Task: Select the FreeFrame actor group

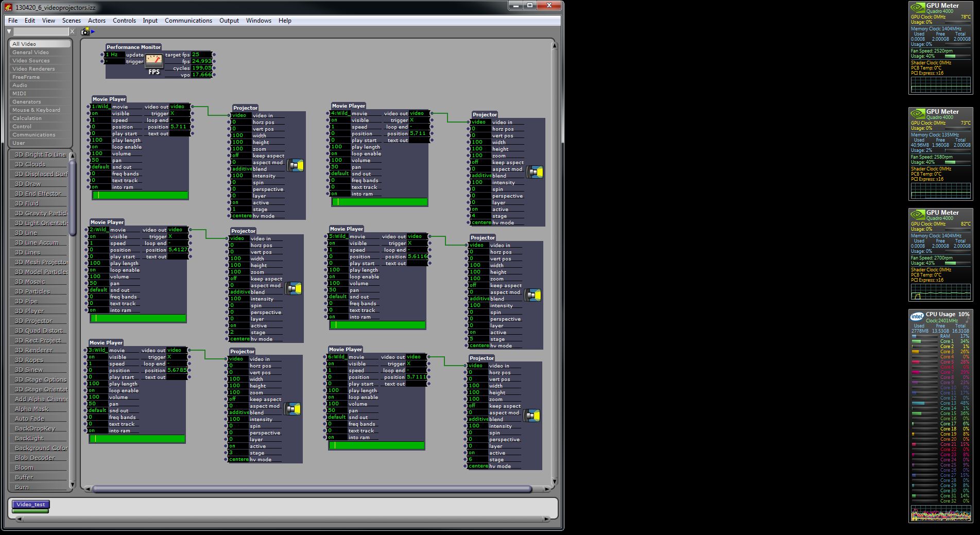Action: coord(40,77)
